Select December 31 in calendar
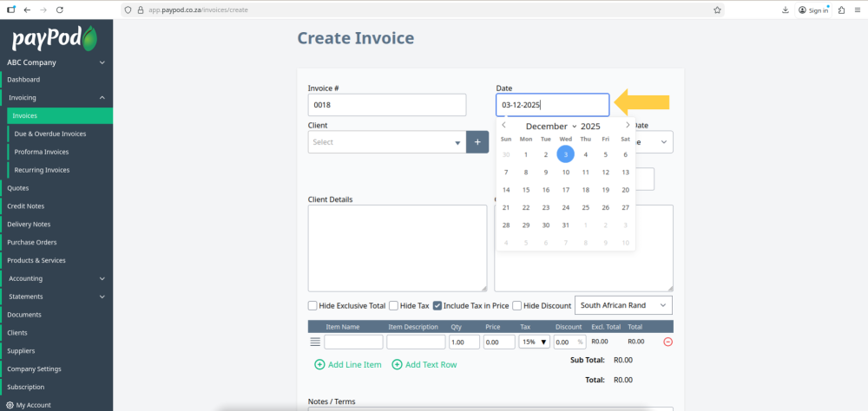The width and height of the screenshot is (868, 411). click(x=565, y=225)
